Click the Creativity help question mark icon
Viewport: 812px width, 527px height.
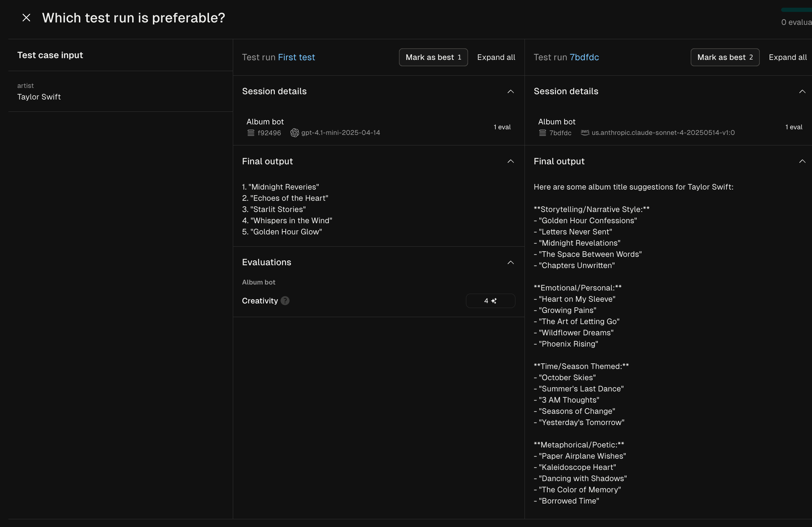(x=285, y=301)
